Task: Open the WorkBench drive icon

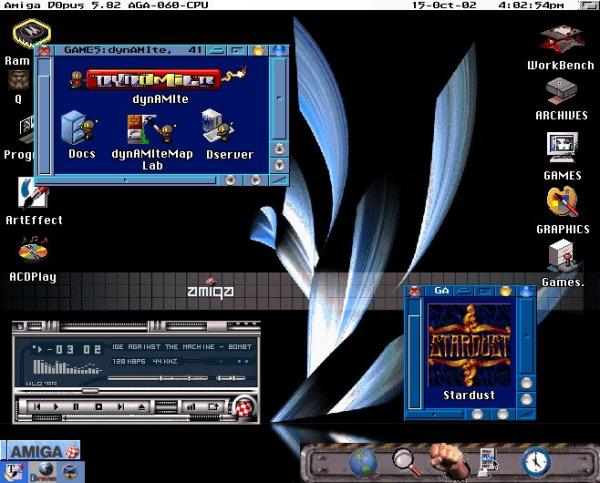Action: click(x=561, y=40)
